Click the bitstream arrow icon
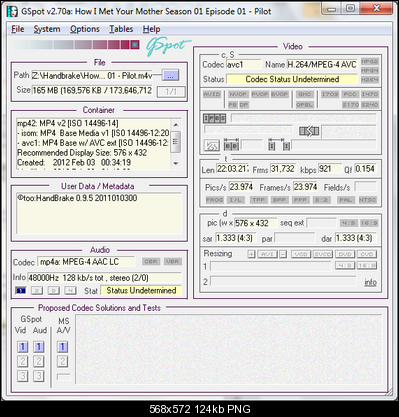Viewport: 399px width, 417px height. (309, 131)
